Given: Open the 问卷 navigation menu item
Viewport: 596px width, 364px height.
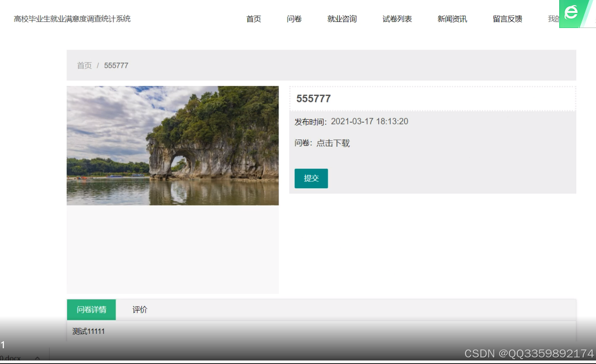Looking at the screenshot, I should tap(294, 19).
